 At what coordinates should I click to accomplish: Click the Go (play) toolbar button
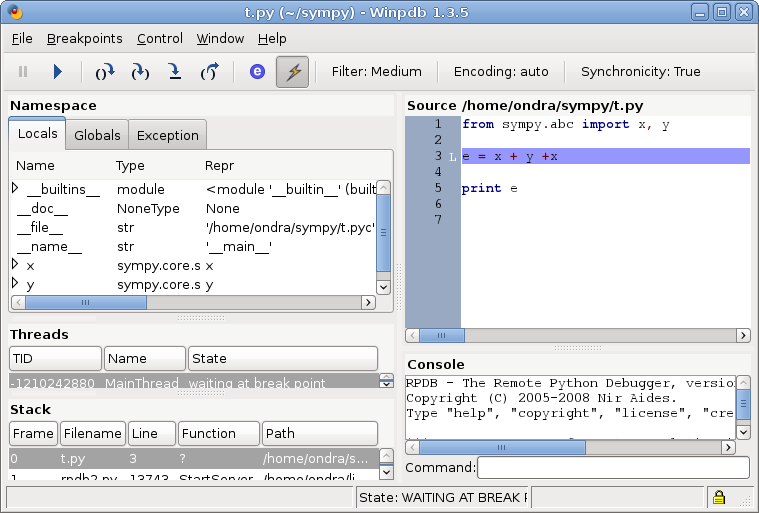point(57,72)
